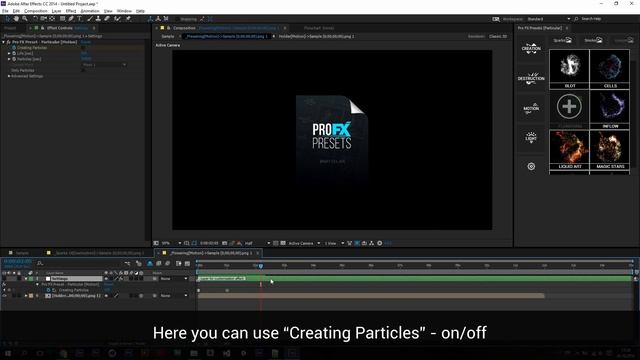
Task: Expand the Life [sec] property
Action: point(9,53)
